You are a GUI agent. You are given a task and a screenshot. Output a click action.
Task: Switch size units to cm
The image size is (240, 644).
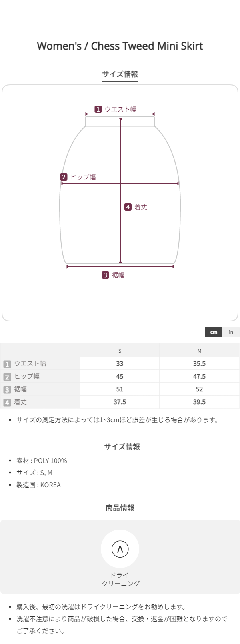214,332
